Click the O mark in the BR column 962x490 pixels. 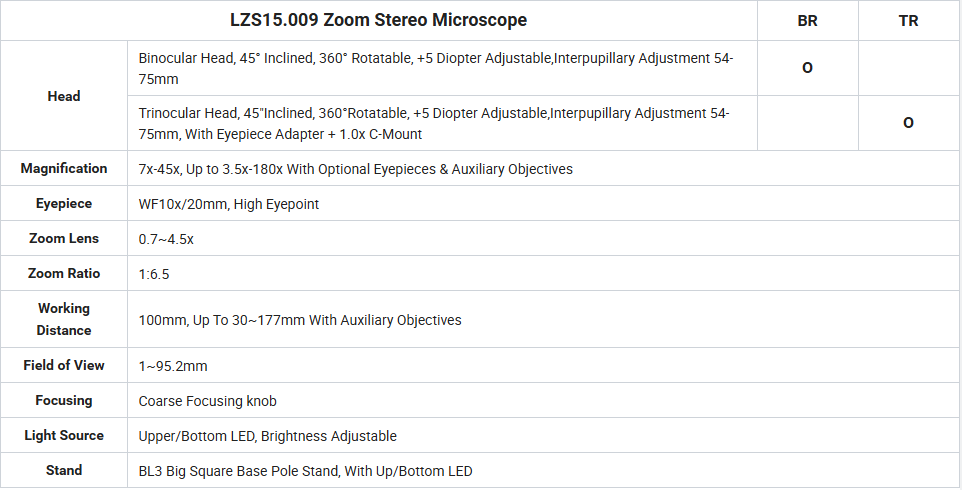pos(807,68)
